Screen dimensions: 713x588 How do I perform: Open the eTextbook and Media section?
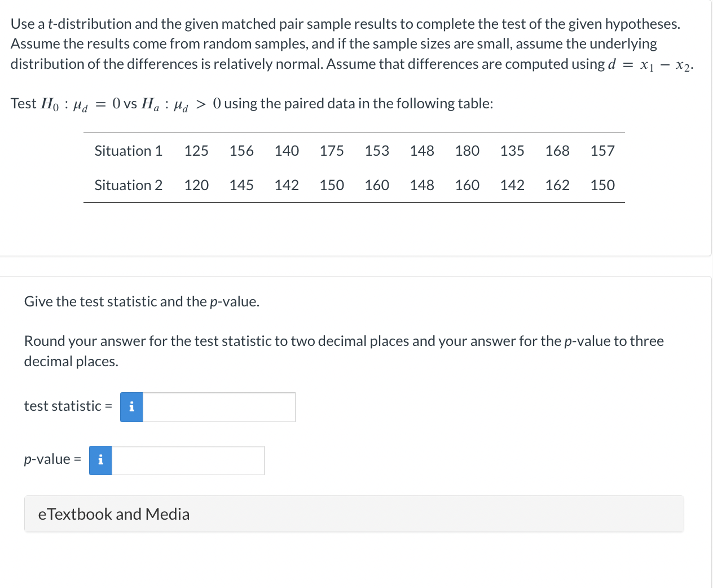coord(354,514)
